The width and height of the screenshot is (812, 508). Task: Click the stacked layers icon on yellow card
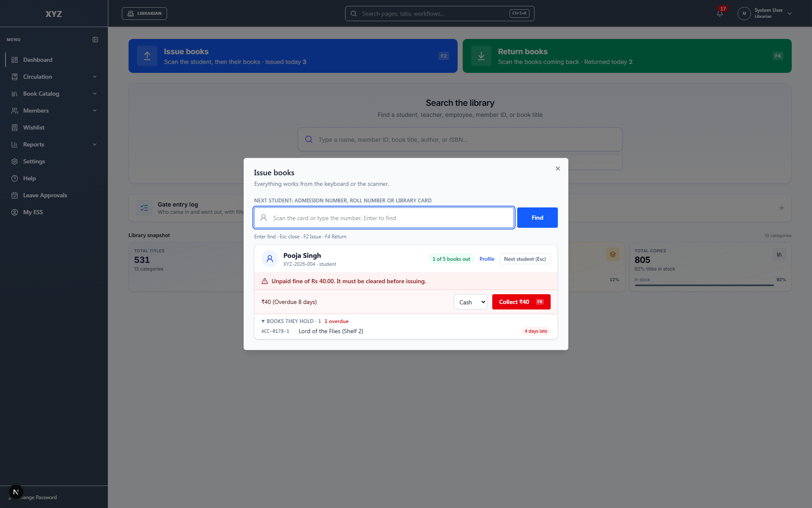click(613, 254)
